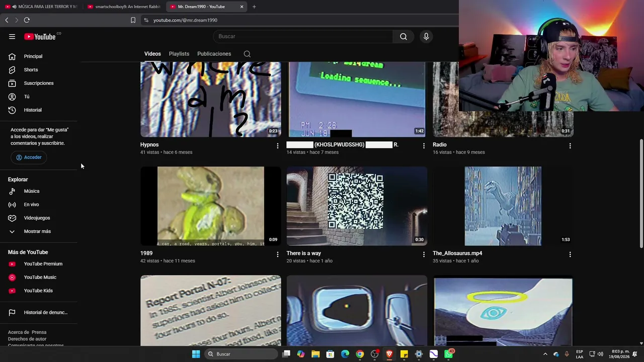Image resolution: width=644 pixels, height=362 pixels.
Task: Open the Hypnos video title
Action: (149, 145)
